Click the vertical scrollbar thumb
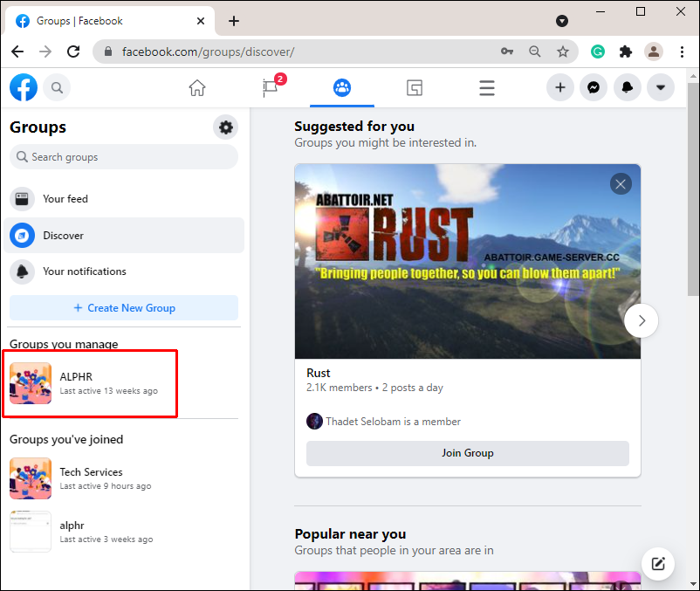The image size is (700, 591). click(x=693, y=189)
